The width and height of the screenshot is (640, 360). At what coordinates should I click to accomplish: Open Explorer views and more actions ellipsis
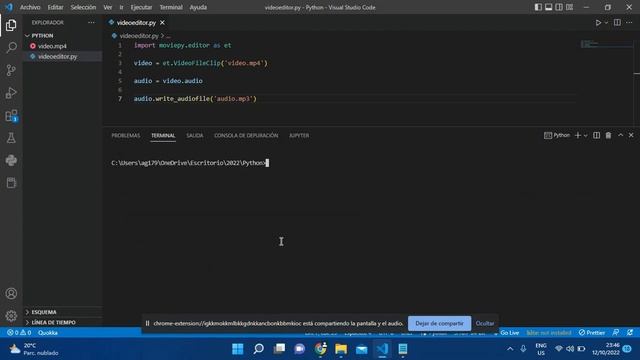tap(91, 23)
